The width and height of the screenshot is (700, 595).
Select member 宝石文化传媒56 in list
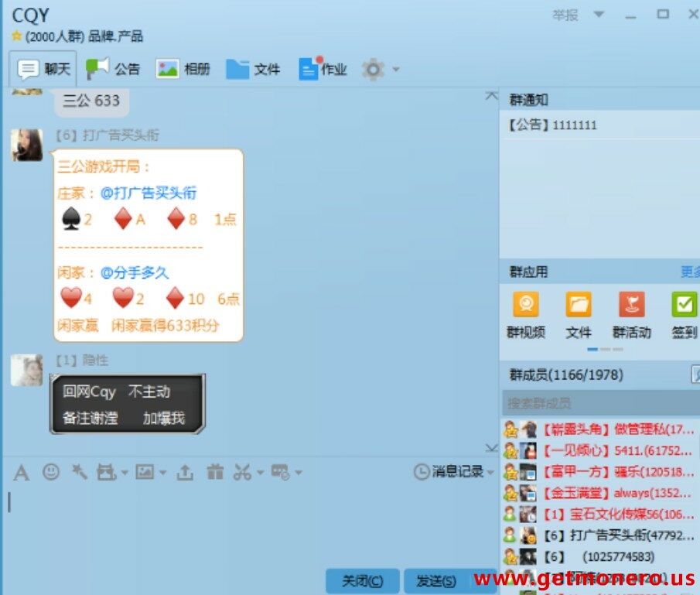tap(611, 514)
